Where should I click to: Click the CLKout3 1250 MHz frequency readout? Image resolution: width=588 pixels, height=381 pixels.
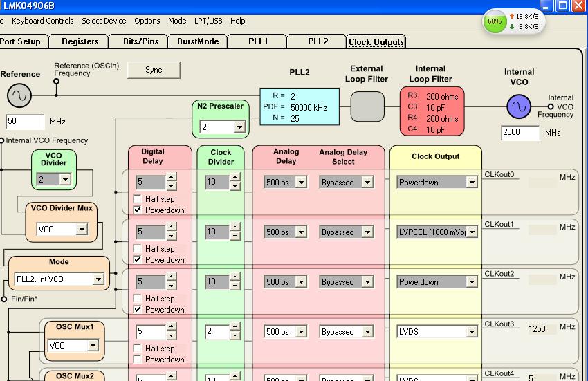click(537, 329)
